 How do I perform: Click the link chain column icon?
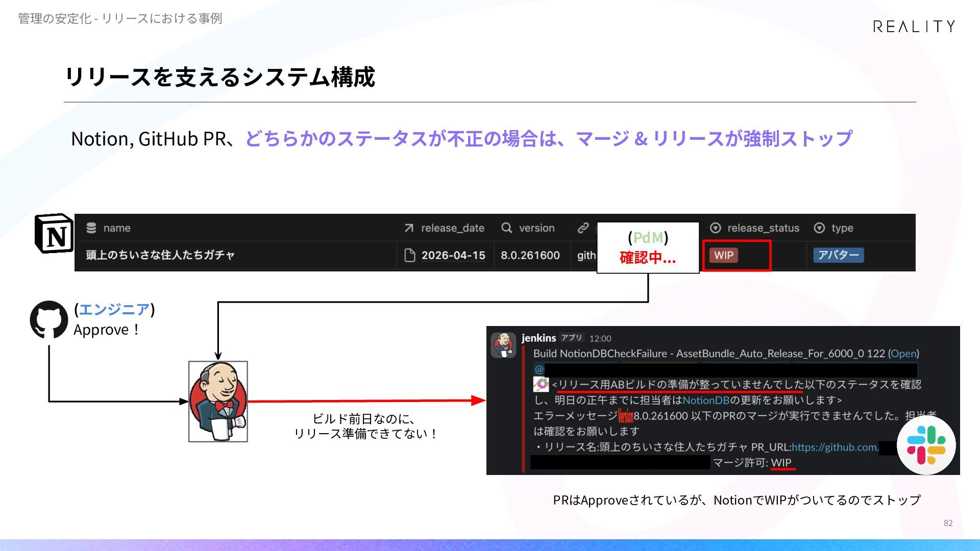(583, 228)
